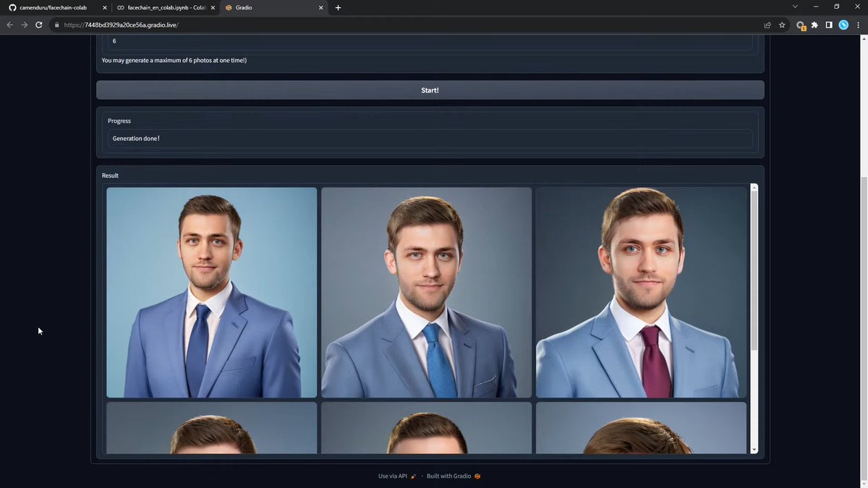
Task: Open the portrait with dark blue tie
Action: [211, 293]
